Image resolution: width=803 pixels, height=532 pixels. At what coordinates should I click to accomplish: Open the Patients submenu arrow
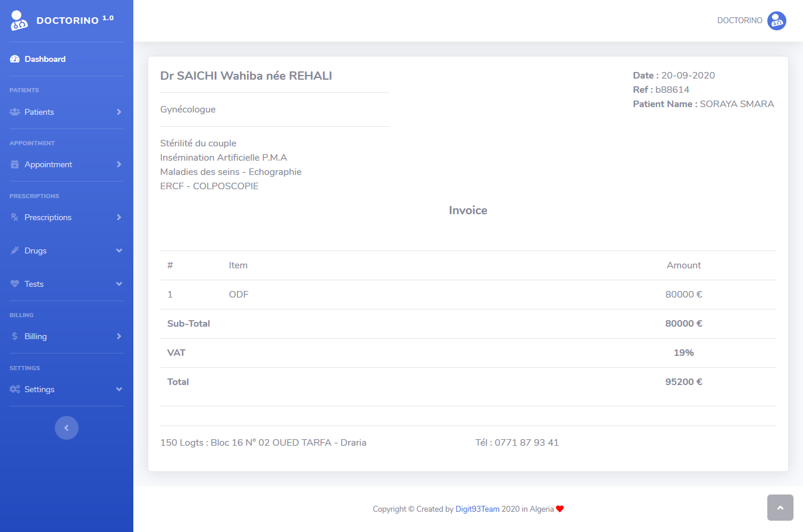pyautogui.click(x=119, y=112)
